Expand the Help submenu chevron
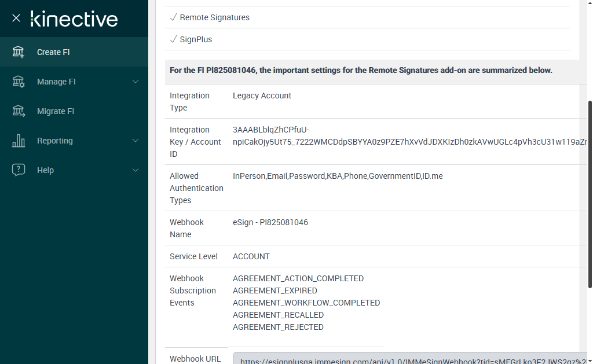The image size is (593, 364). tap(136, 170)
